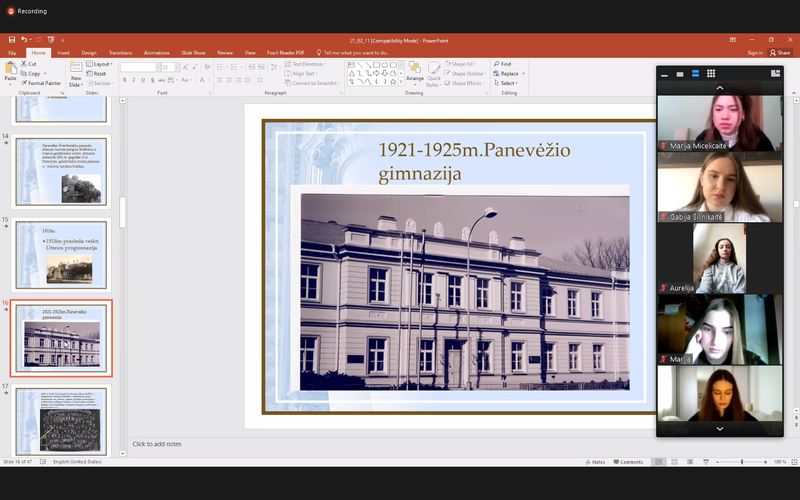Viewport: 800px width, 500px height.
Task: Toggle the Notes pane in status bar
Action: pos(595,462)
